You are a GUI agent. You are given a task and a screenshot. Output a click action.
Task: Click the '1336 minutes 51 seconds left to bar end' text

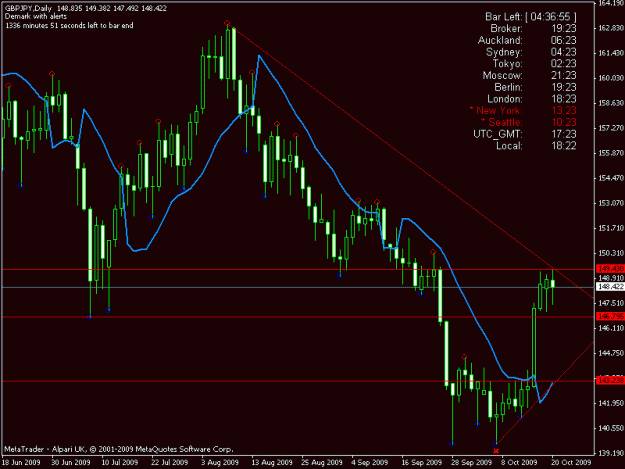pos(69,26)
